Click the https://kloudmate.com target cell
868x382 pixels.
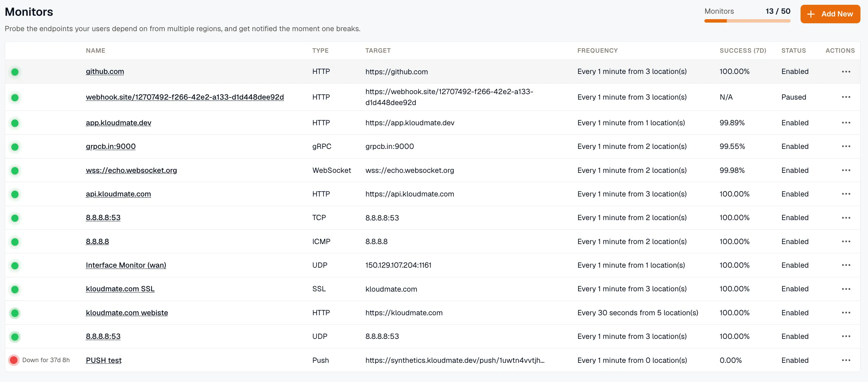pyautogui.click(x=404, y=313)
